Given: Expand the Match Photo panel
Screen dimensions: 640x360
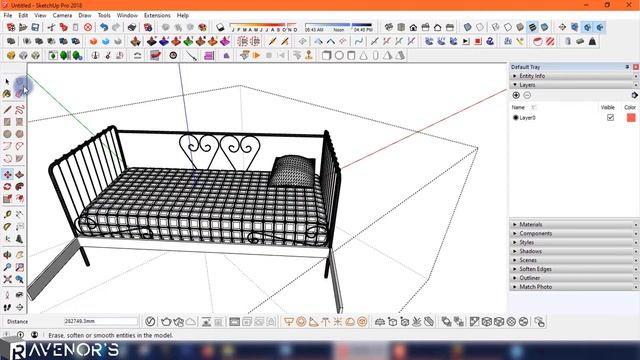Looking at the screenshot, I should click(573, 287).
